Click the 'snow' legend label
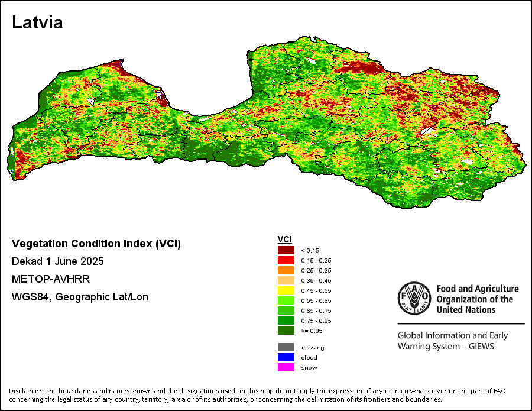The height and width of the screenshot is (411, 532). (309, 368)
